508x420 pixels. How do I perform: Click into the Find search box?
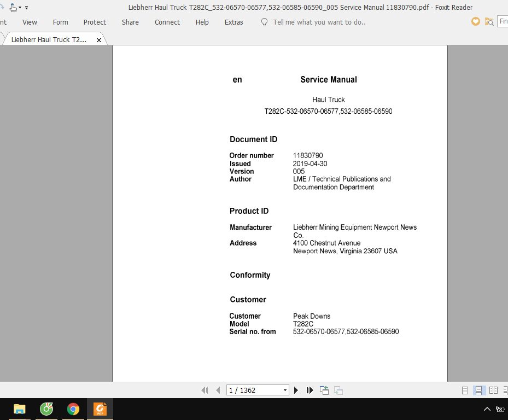coord(503,21)
